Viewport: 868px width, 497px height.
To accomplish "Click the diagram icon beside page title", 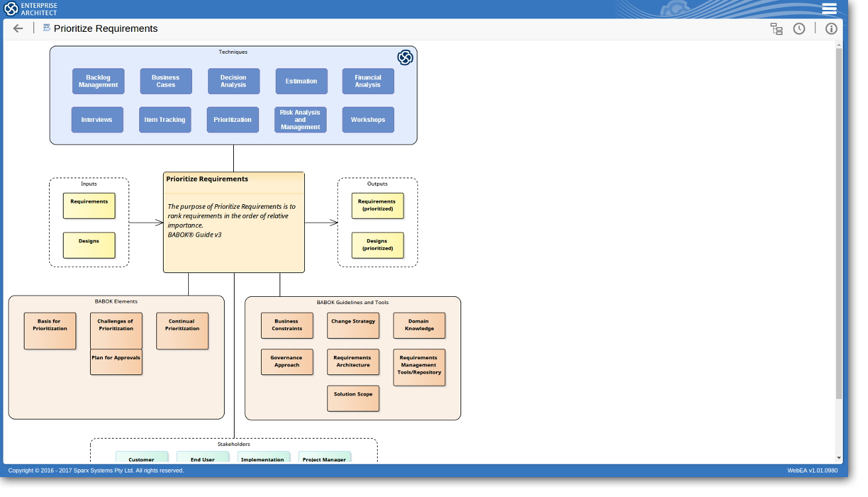I will coord(46,28).
